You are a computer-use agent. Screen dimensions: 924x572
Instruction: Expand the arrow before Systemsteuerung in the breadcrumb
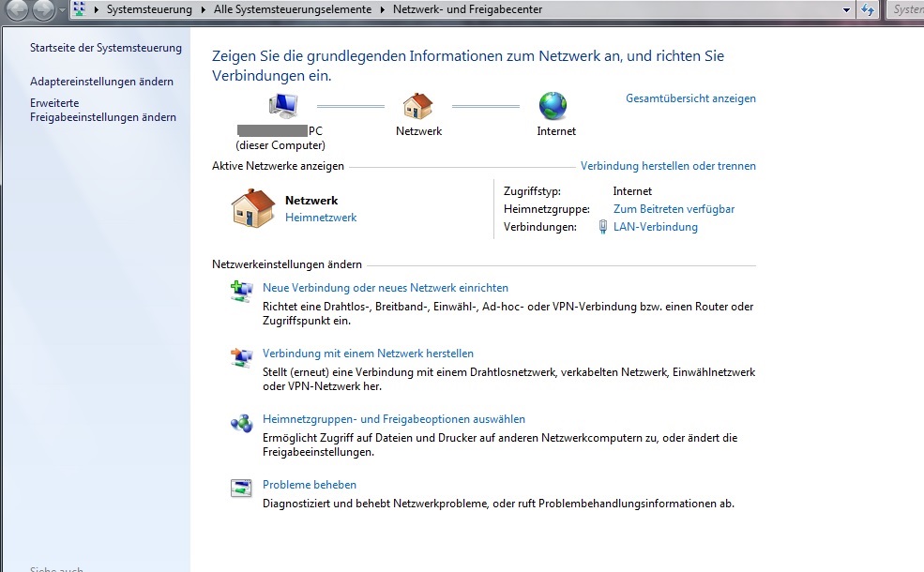96,9
